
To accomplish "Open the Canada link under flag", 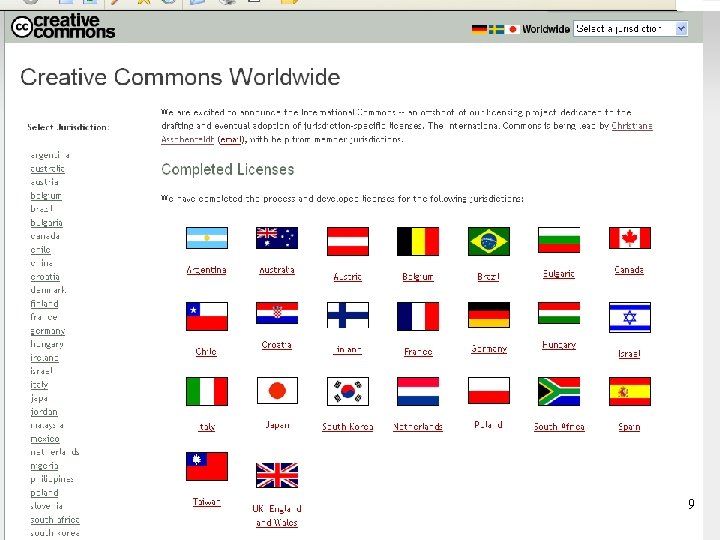I will (629, 270).
